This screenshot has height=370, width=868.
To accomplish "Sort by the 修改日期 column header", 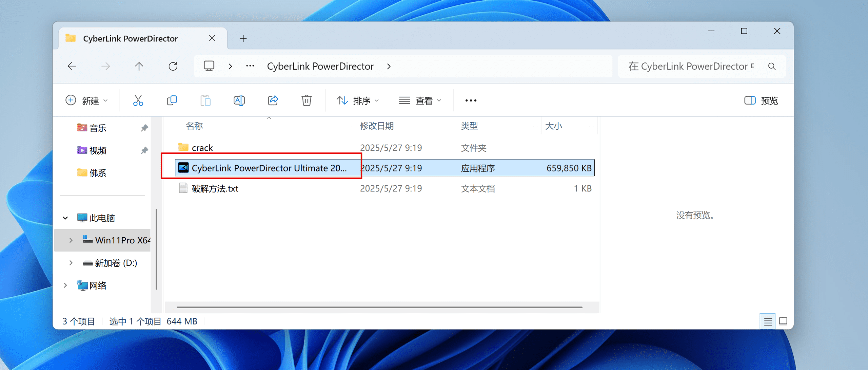I will 377,126.
